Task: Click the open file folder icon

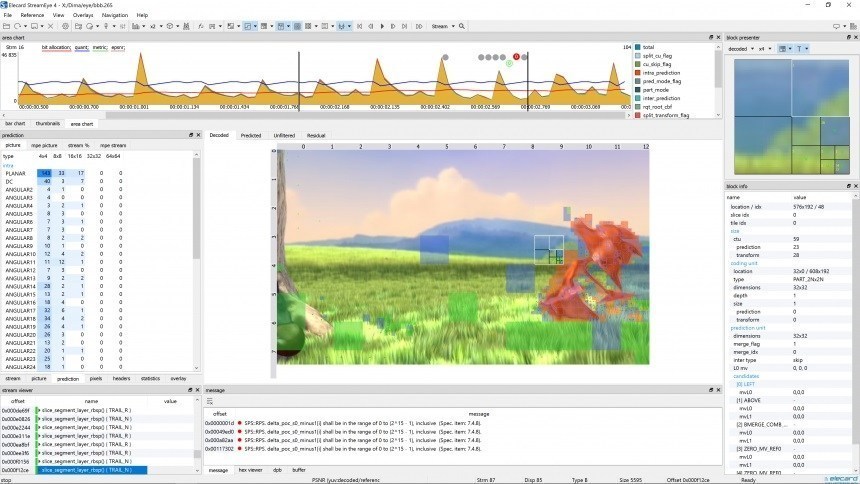Action: pyautogui.click(x=7, y=26)
